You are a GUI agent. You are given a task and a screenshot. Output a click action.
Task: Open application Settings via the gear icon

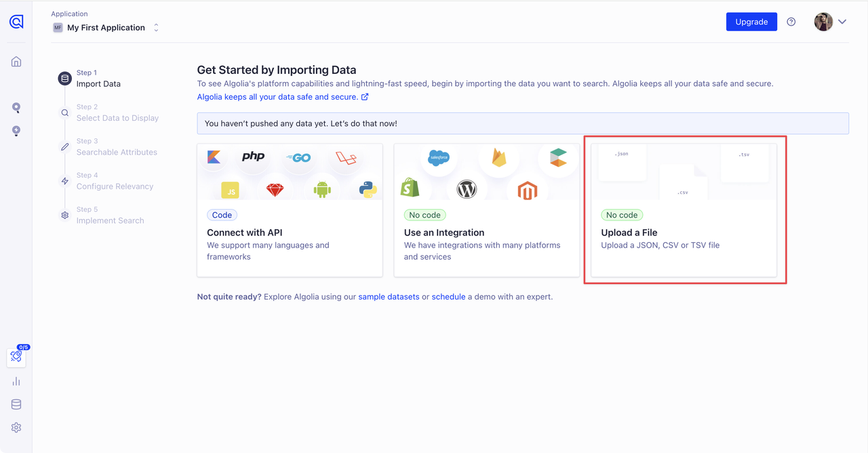pos(16,427)
